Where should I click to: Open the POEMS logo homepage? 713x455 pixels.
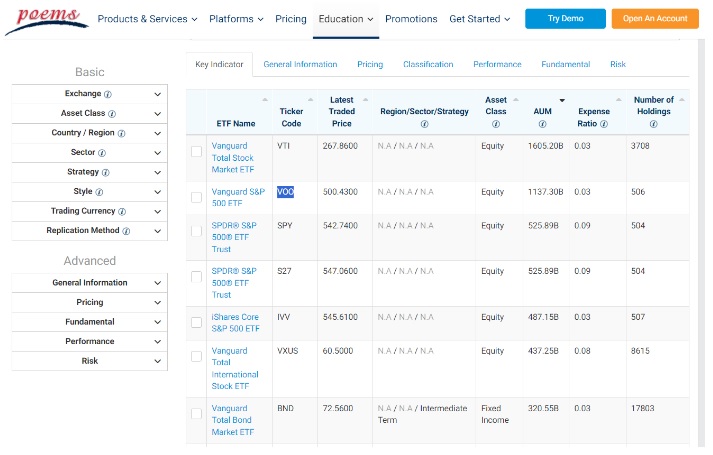tap(46, 19)
